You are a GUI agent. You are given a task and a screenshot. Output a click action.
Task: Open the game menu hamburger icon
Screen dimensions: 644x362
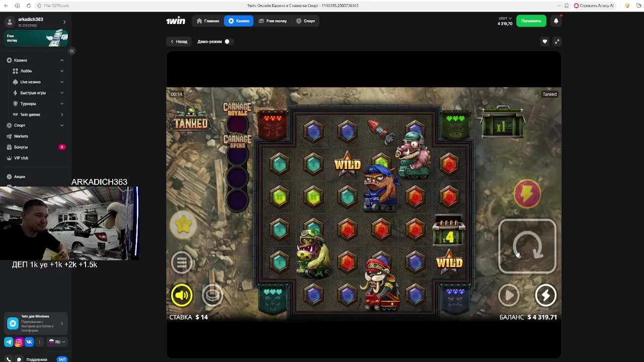click(x=182, y=262)
